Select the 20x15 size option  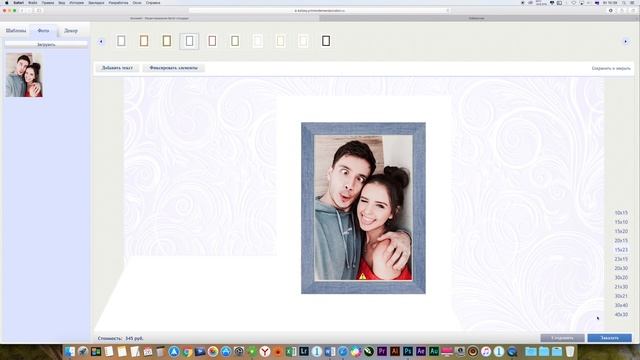pyautogui.click(x=621, y=240)
